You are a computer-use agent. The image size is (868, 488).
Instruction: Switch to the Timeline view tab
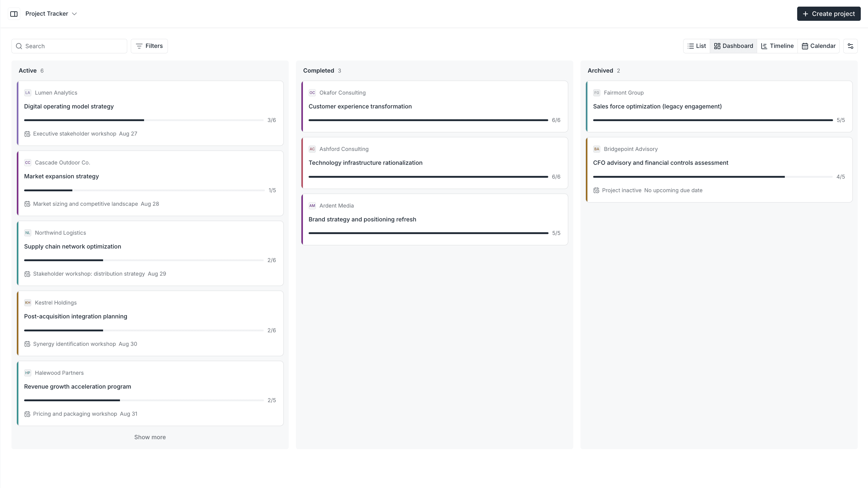pyautogui.click(x=777, y=46)
